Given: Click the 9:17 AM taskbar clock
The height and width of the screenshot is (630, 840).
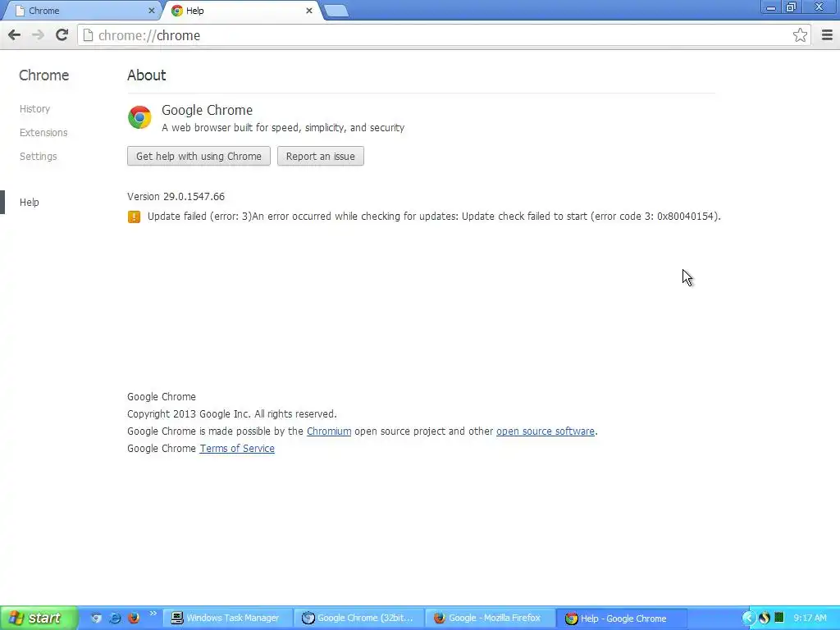Looking at the screenshot, I should 810,618.
